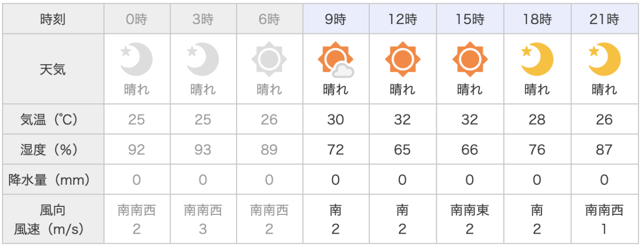Viewport: 644px width, 247px height.
Task: Click the 南南東 wind direction at 15時
Action: click(x=470, y=211)
